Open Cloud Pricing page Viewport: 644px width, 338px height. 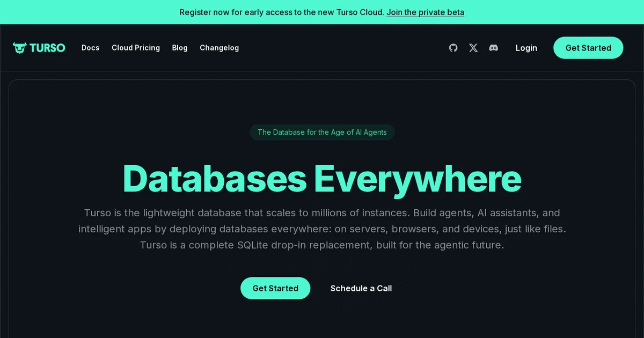(x=136, y=48)
